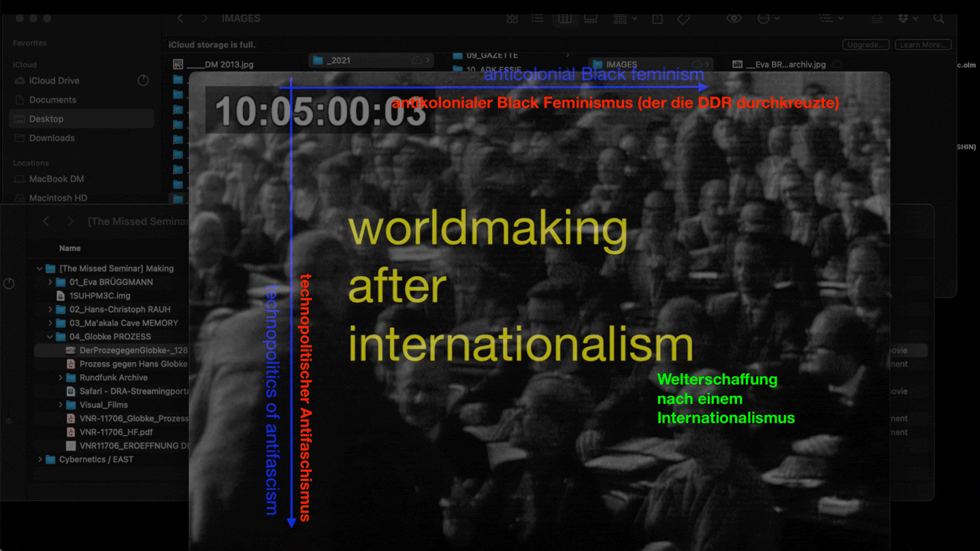Collapse the 04_Globke PROZESS folder
980x551 pixels.
click(x=50, y=337)
